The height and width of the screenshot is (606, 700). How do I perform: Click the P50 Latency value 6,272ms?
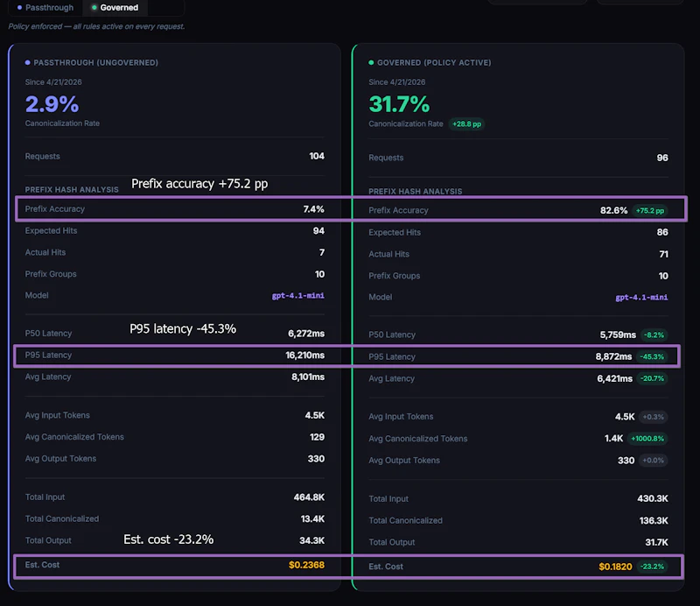click(x=306, y=334)
